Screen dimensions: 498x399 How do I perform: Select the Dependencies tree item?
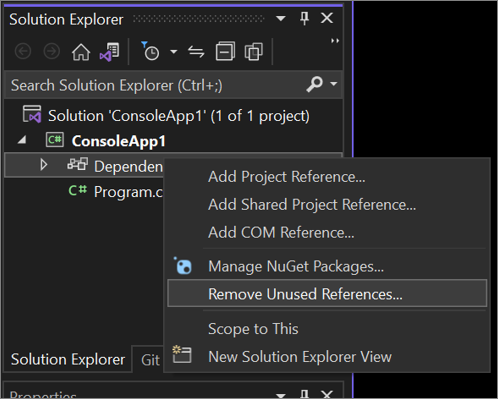pos(84,165)
